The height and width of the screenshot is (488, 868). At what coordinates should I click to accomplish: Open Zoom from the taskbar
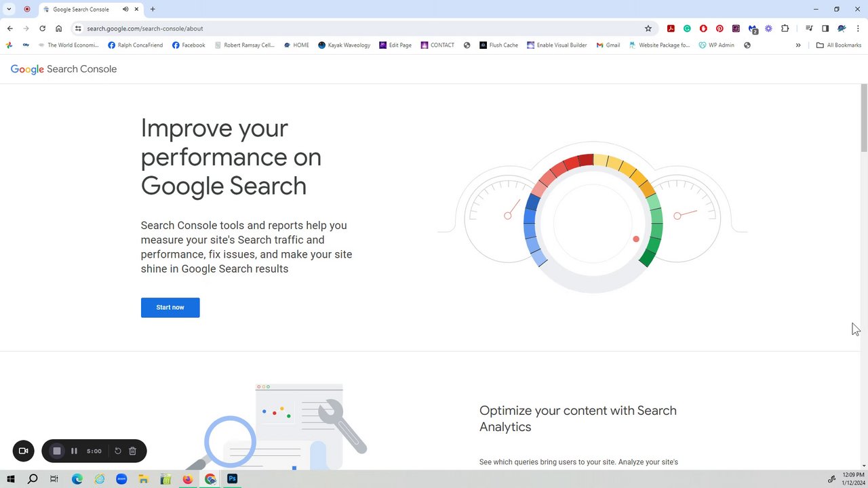coord(121,479)
